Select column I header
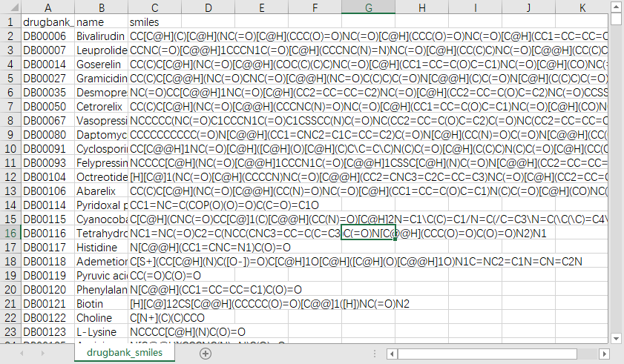Screen dimensions: 624x364 [475, 7]
